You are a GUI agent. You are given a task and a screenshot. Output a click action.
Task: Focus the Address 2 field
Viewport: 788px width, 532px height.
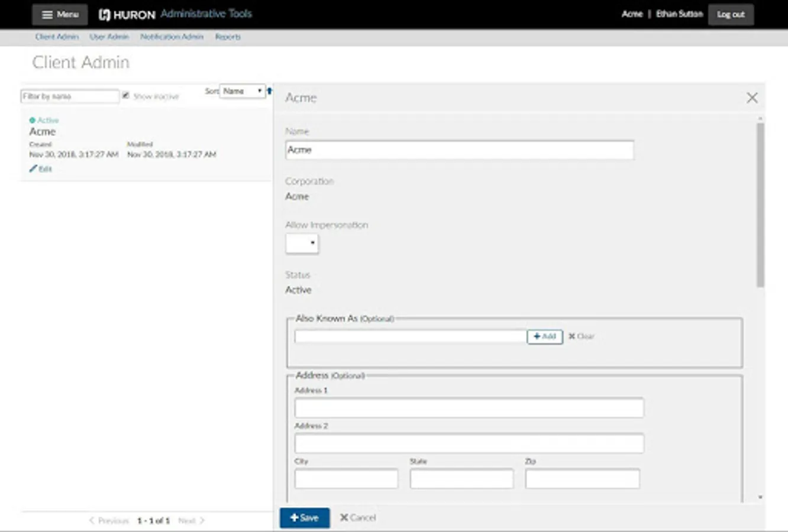coord(469,443)
